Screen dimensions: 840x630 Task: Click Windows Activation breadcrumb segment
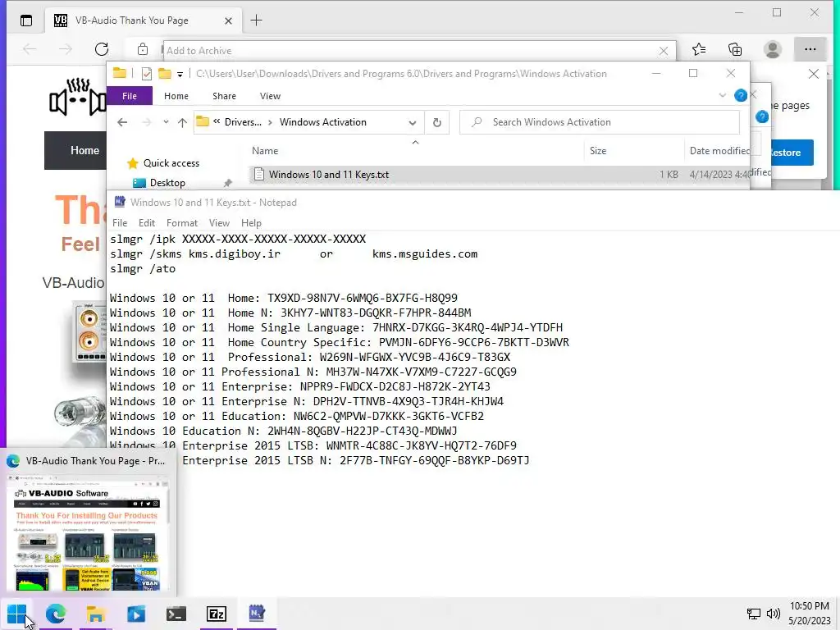point(322,122)
